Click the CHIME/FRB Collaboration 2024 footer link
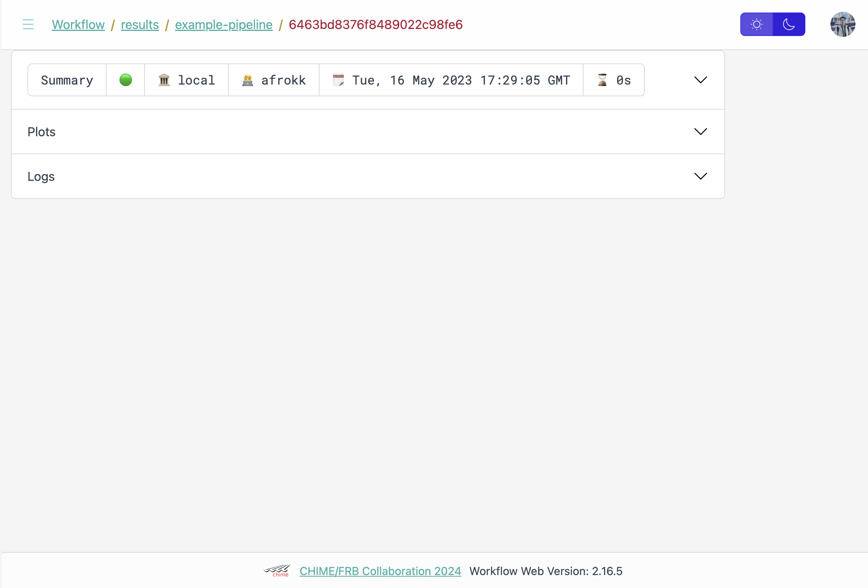Image resolution: width=868 pixels, height=588 pixels. (380, 571)
